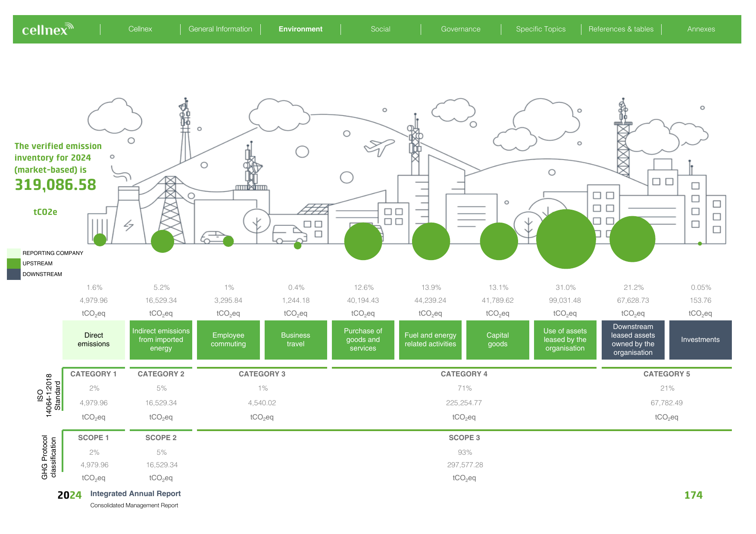The height and width of the screenshot is (534, 756).
Task: Click the 225,254.77 Category 4 value
Action: [464, 403]
